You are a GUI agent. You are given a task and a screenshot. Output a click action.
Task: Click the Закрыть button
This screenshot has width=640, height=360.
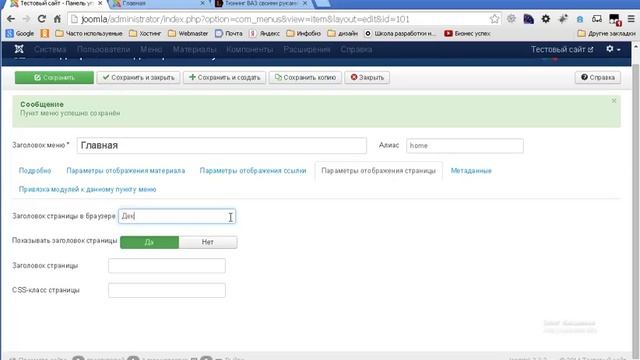(x=367, y=78)
